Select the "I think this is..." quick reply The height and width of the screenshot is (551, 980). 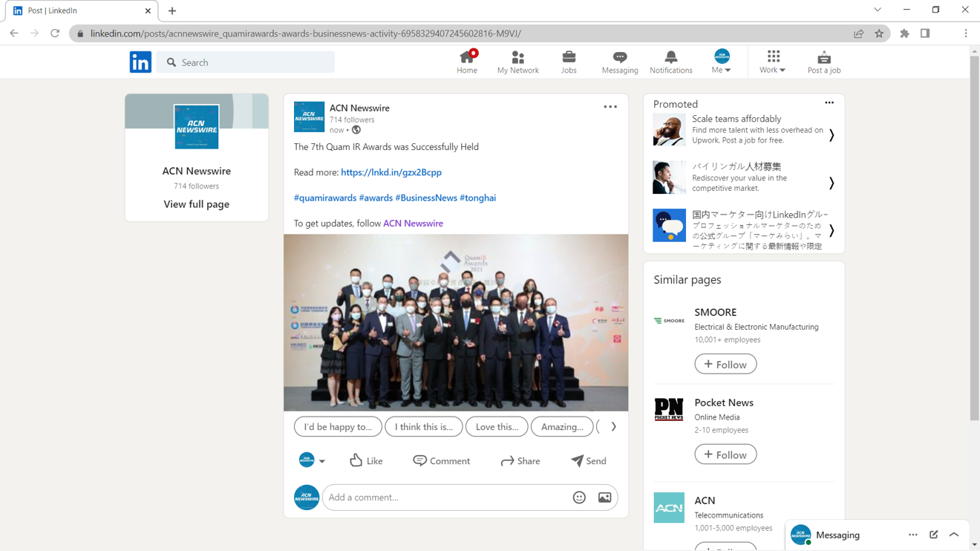pyautogui.click(x=424, y=427)
